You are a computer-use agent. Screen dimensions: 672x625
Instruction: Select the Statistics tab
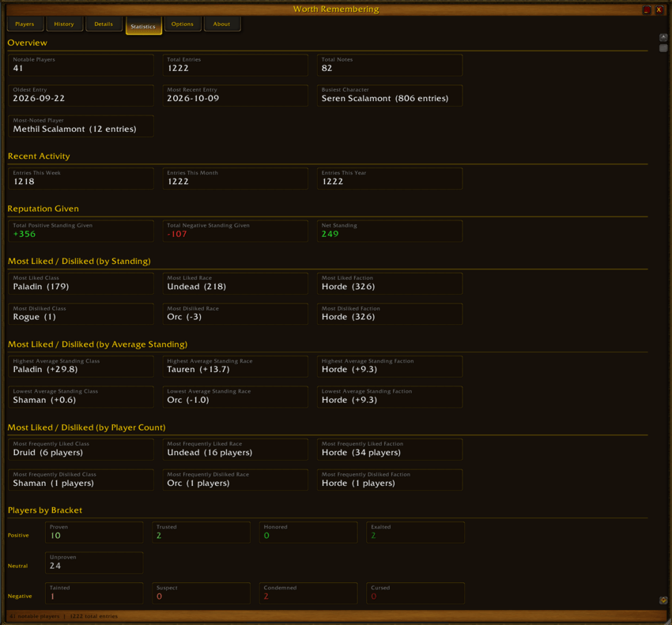(x=143, y=26)
